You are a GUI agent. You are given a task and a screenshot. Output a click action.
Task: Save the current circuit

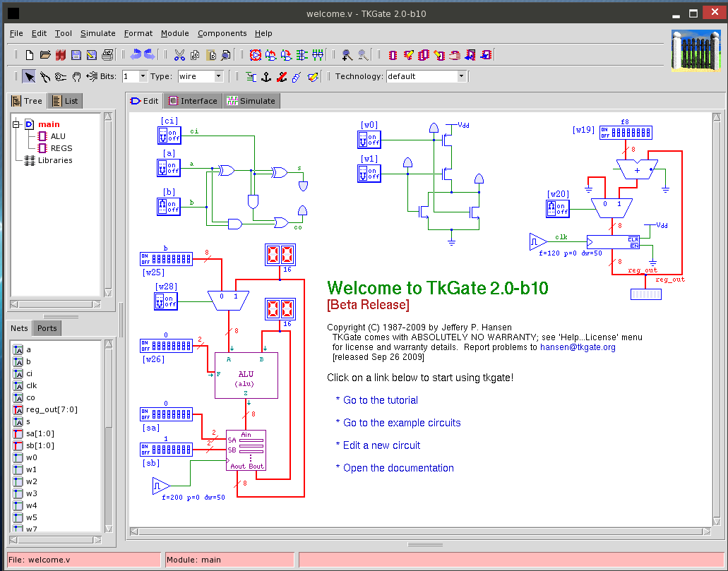click(76, 55)
